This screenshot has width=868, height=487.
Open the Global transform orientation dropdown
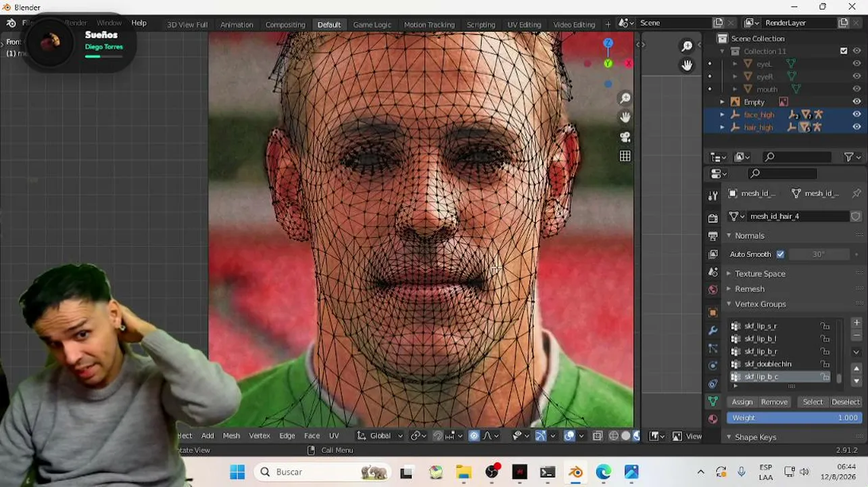[x=380, y=436]
